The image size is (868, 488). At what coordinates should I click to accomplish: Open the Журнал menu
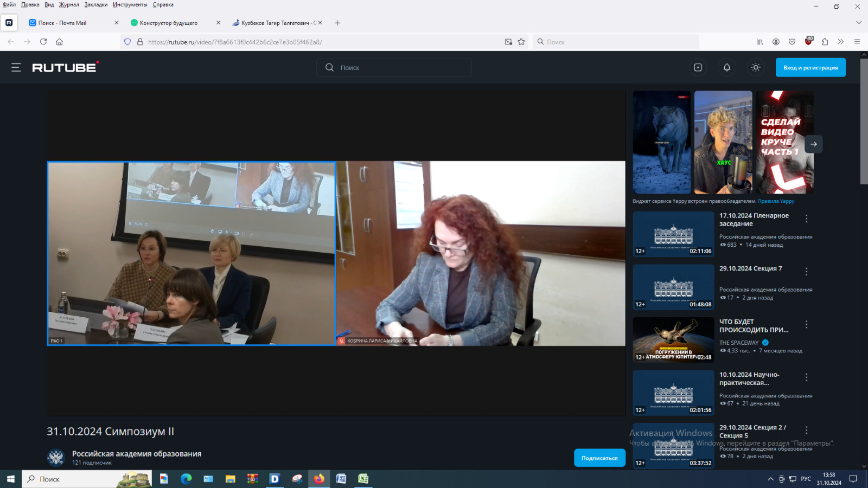point(69,4)
